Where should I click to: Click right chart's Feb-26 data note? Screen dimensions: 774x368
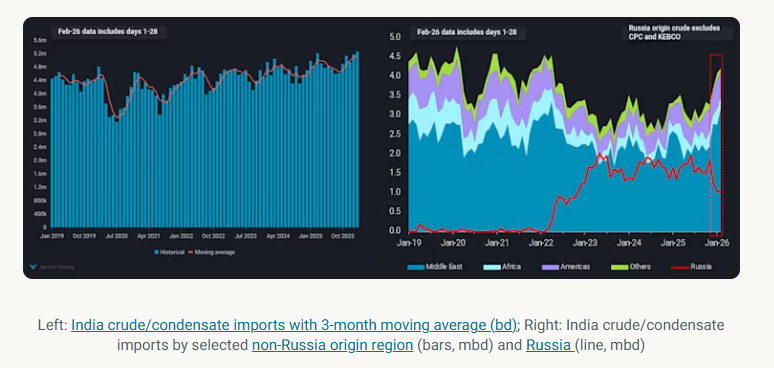coord(467,32)
